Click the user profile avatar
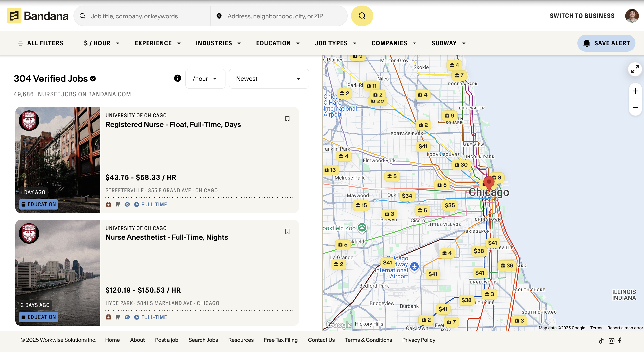Image resolution: width=644 pixels, height=352 pixels. point(632,16)
